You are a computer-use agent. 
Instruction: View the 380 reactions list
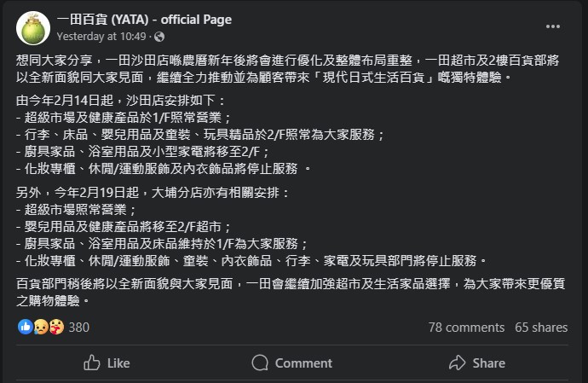78,327
